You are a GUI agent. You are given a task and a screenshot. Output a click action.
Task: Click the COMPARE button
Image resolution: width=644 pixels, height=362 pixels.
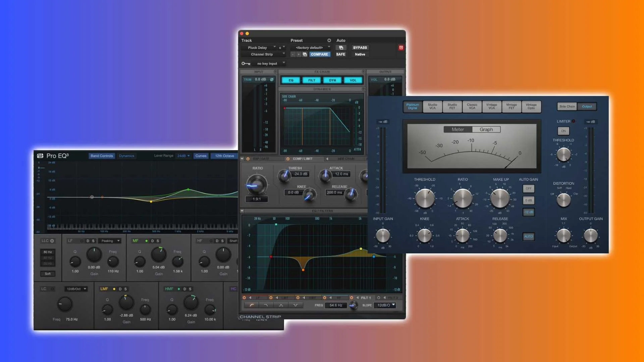pos(319,54)
